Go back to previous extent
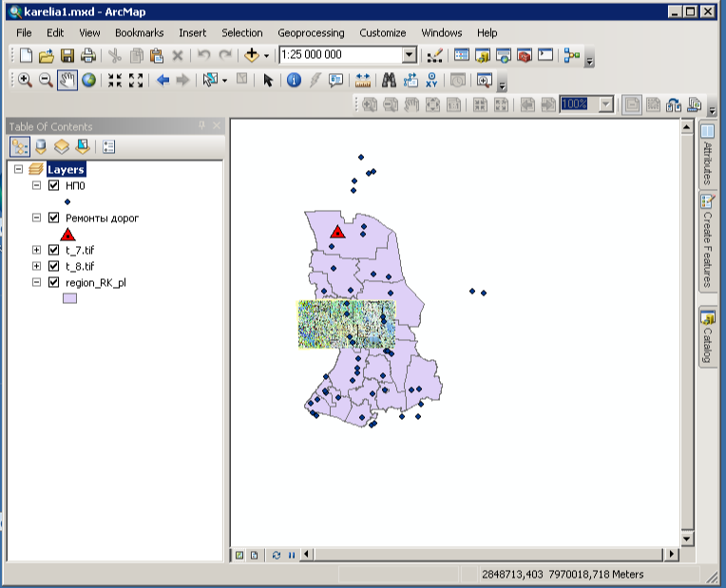 click(162, 81)
